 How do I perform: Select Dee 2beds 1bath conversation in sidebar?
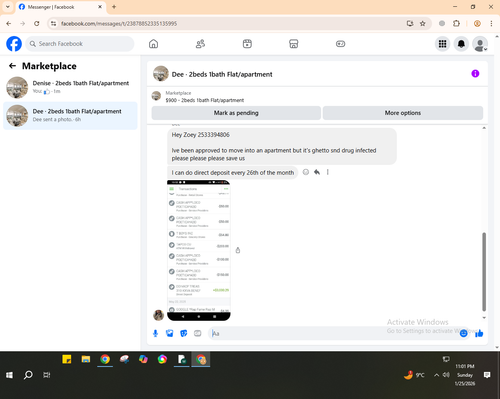(x=70, y=115)
